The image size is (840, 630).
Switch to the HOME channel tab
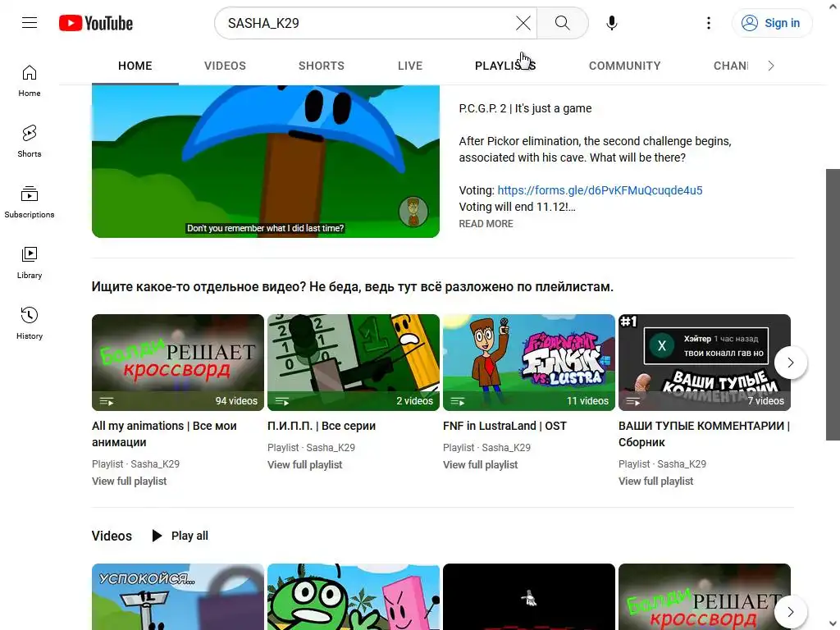click(x=135, y=66)
